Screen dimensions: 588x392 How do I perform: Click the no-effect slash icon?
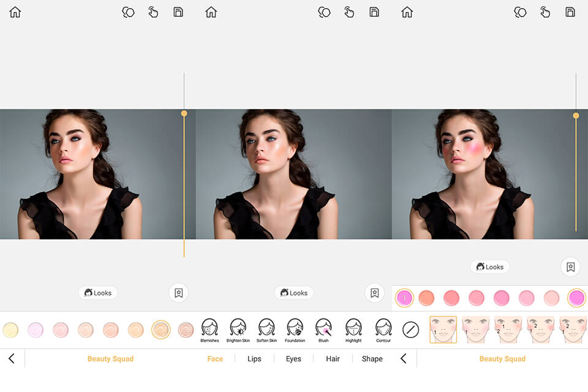coord(409,329)
